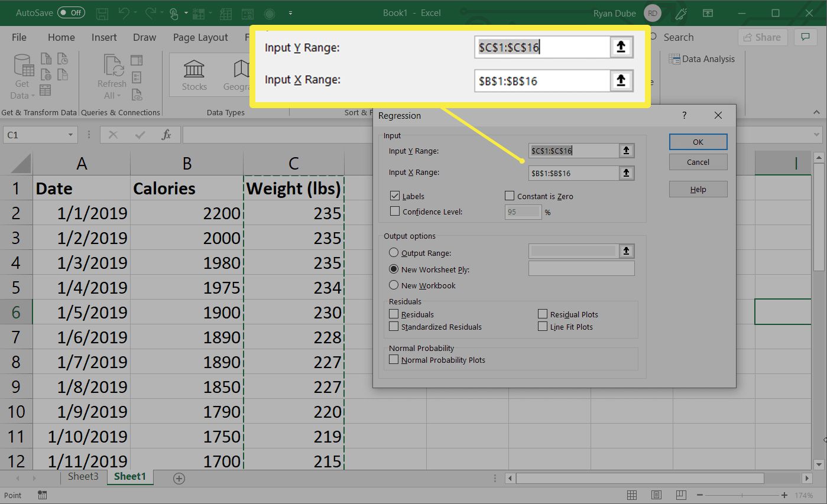This screenshot has width=827, height=504.
Task: Click the formula bar Cancel X icon
Action: pyautogui.click(x=113, y=135)
